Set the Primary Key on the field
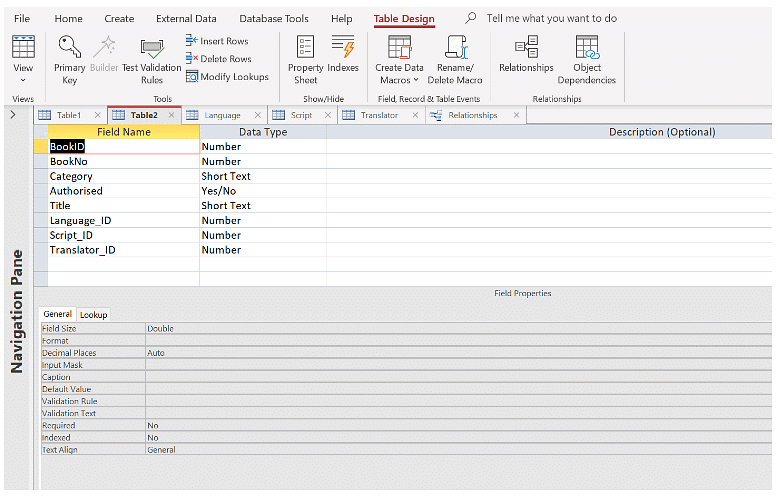The width and height of the screenshot is (778, 498). (69, 60)
